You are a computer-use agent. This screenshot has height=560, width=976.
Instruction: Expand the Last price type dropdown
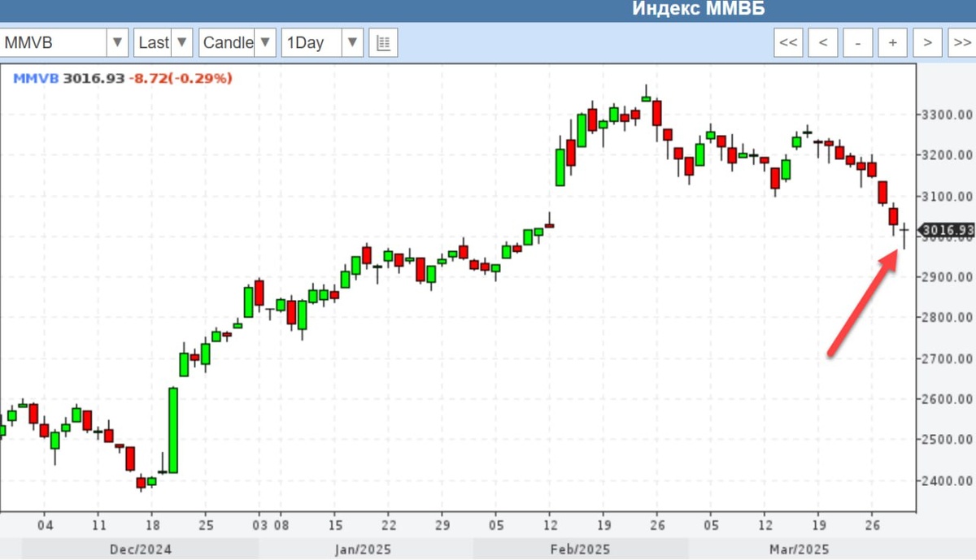tap(182, 42)
